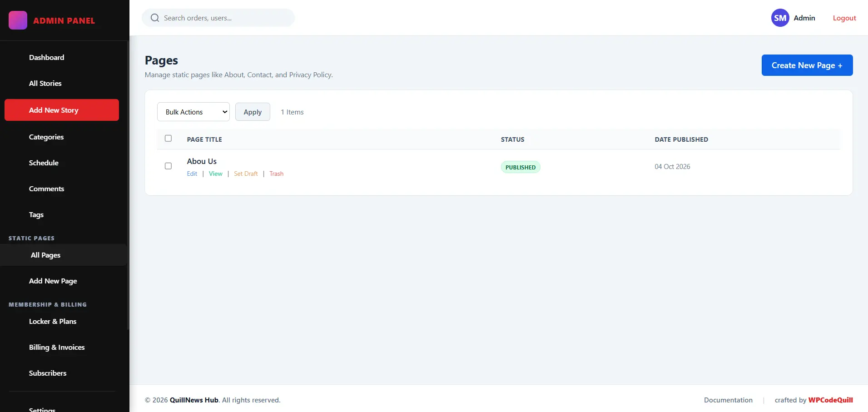This screenshot has width=868, height=412.
Task: Apply the selected bulk action
Action: click(253, 112)
